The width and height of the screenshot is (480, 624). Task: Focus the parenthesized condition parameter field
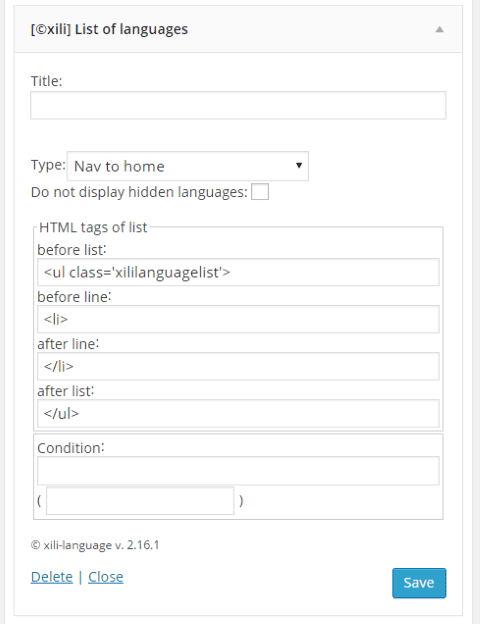[140, 501]
